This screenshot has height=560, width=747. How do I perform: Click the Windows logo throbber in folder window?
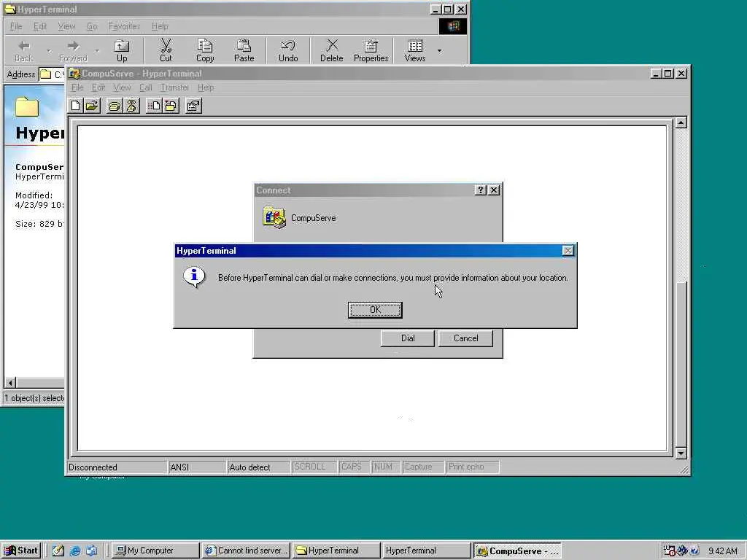coord(452,26)
